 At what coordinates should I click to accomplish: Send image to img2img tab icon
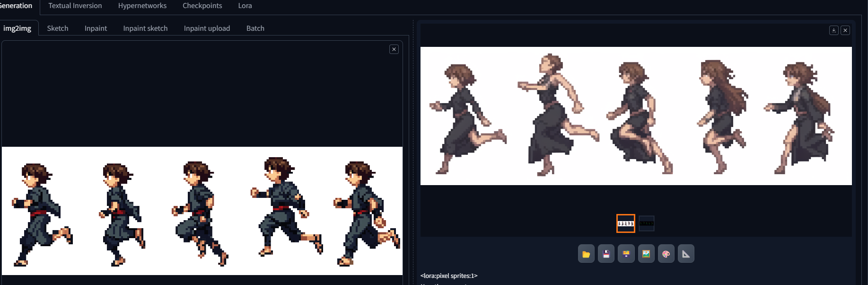646,254
